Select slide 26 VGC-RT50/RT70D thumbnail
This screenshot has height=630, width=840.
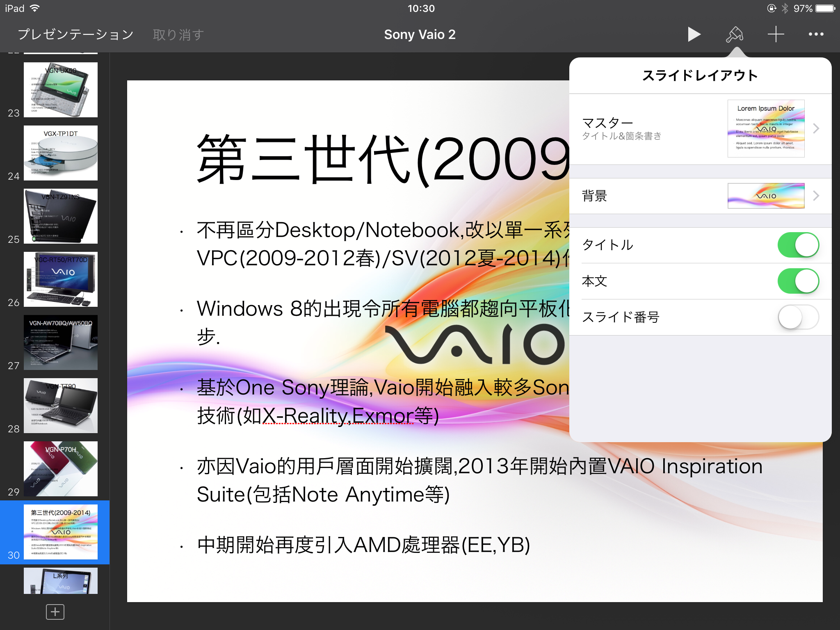click(61, 279)
